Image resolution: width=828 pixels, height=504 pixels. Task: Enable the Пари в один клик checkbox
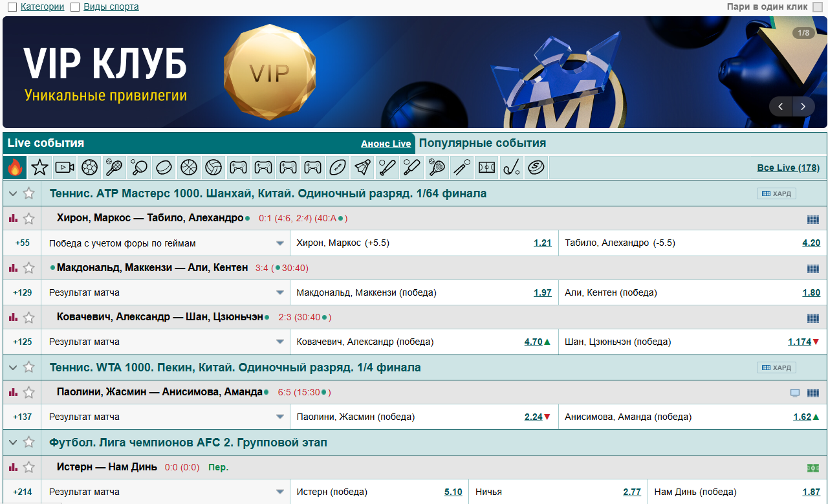[818, 7]
